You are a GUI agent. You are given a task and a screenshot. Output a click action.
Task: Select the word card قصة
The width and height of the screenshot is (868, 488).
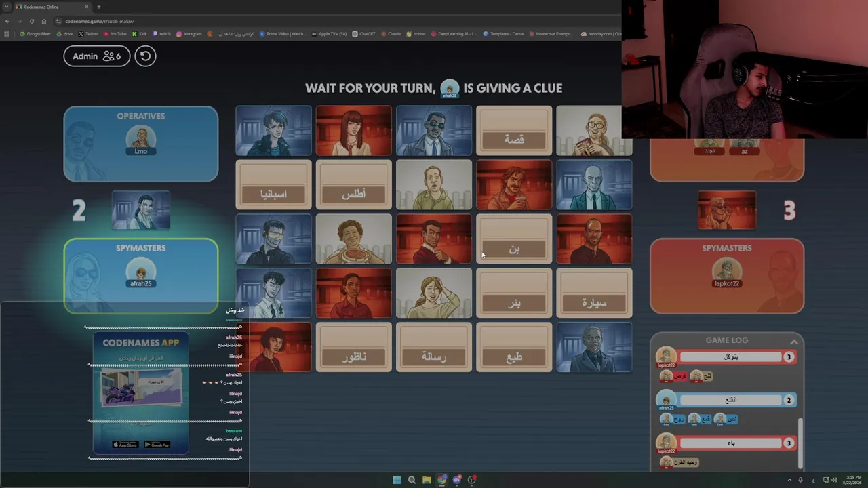(514, 131)
